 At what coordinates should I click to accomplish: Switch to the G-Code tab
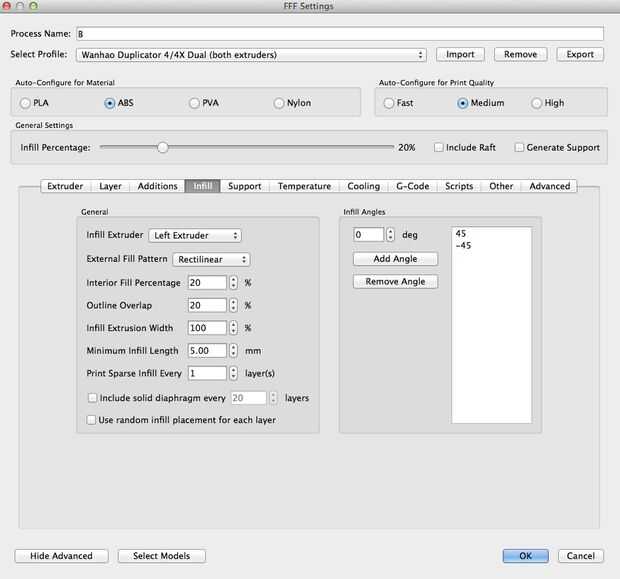coord(412,186)
